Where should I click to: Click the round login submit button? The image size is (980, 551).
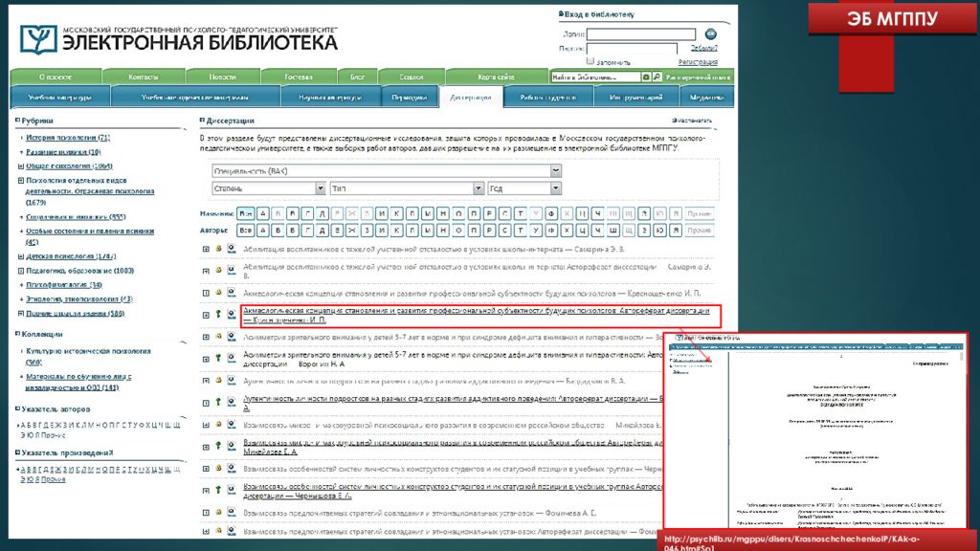tap(710, 33)
